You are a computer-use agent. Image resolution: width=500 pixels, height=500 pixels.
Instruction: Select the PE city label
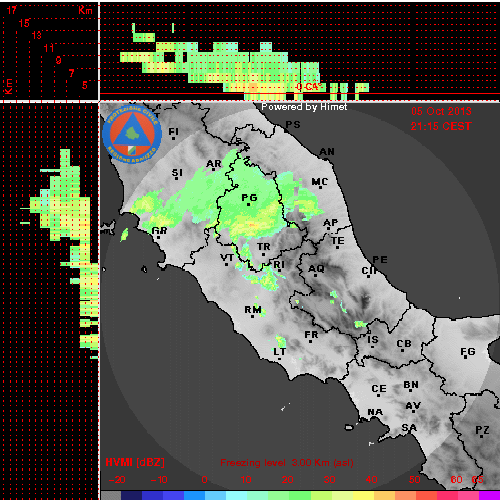(x=380, y=259)
